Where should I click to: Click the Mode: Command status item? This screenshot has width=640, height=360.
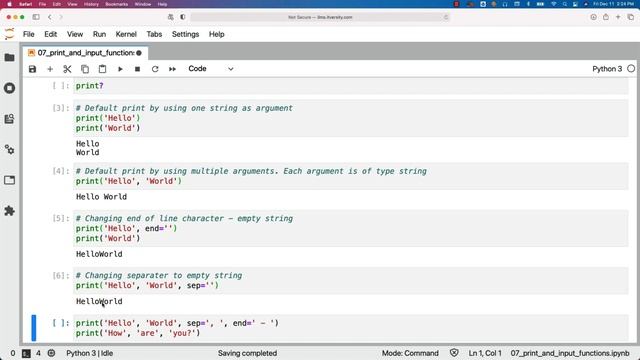410,353
